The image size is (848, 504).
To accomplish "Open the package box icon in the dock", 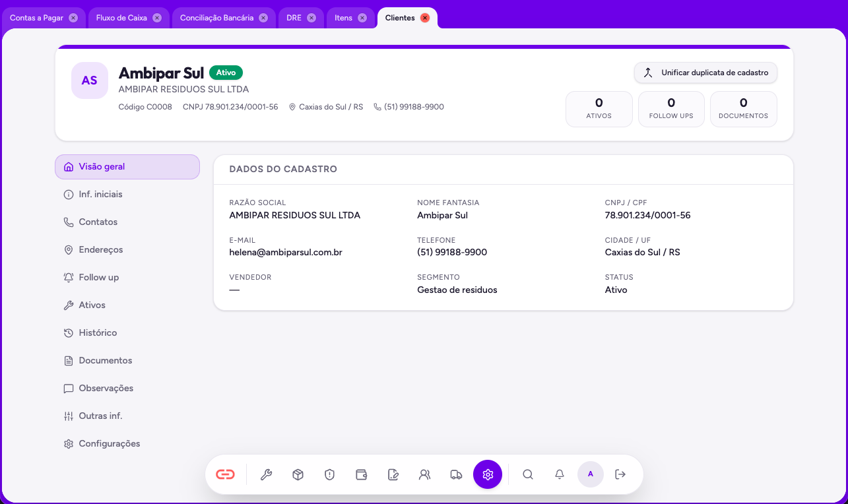I will [x=298, y=474].
